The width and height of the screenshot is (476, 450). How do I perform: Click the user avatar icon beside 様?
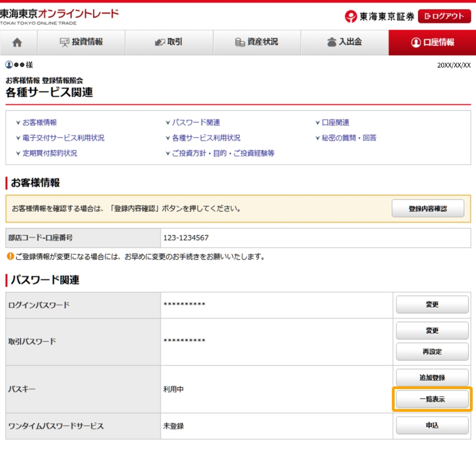pyautogui.click(x=9, y=65)
